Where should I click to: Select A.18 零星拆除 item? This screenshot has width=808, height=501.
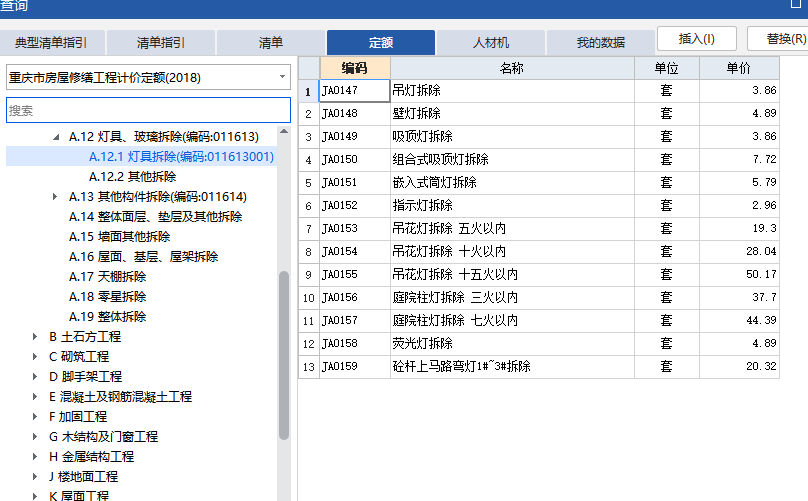click(108, 296)
